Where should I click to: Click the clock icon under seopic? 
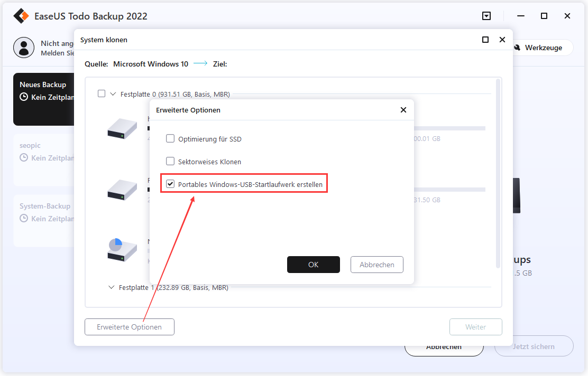tap(24, 158)
